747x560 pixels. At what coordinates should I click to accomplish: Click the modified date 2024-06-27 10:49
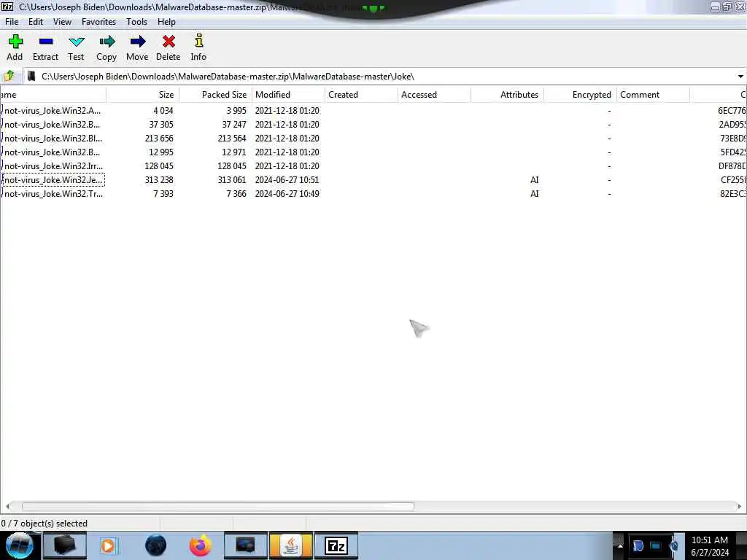(287, 193)
